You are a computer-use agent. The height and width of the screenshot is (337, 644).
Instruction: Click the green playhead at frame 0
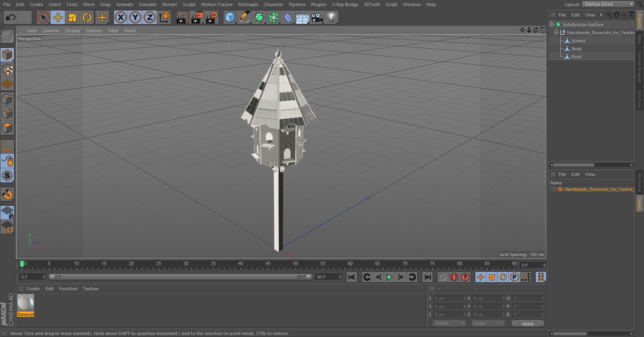(x=22, y=264)
